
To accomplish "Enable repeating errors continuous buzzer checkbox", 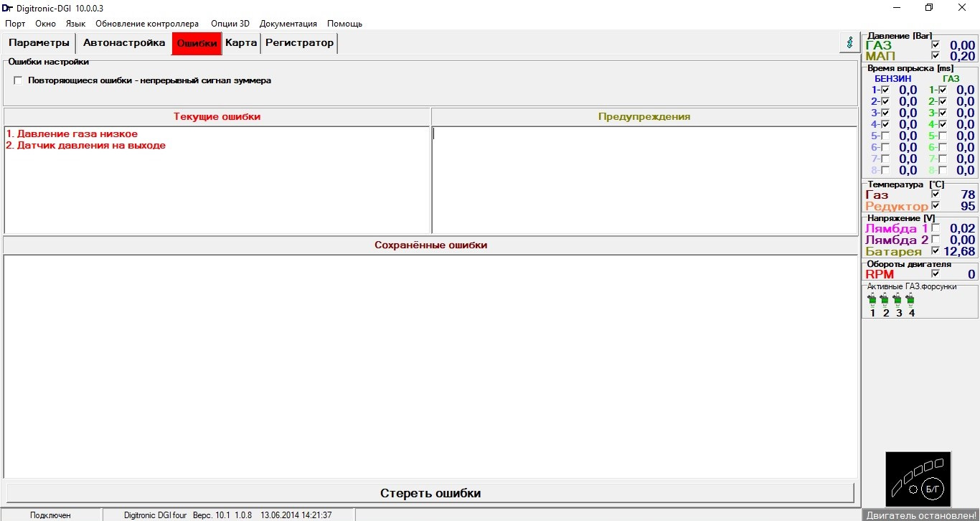I will tap(18, 80).
